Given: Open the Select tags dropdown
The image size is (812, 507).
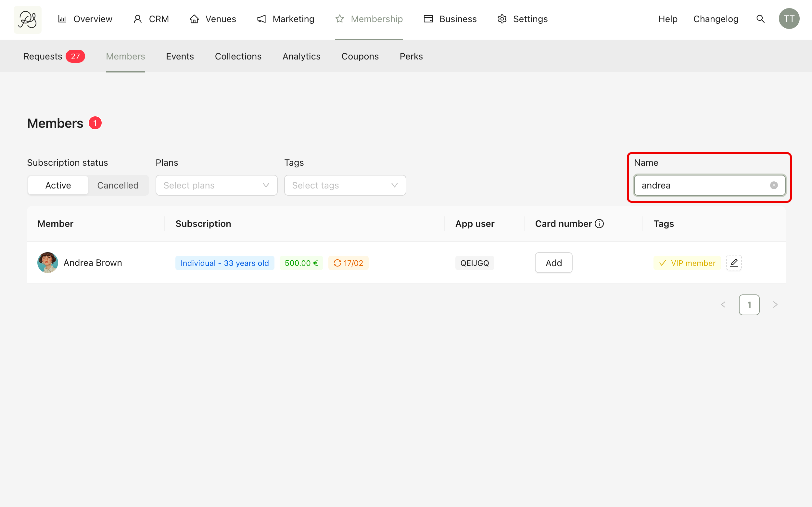Looking at the screenshot, I should click(x=345, y=186).
